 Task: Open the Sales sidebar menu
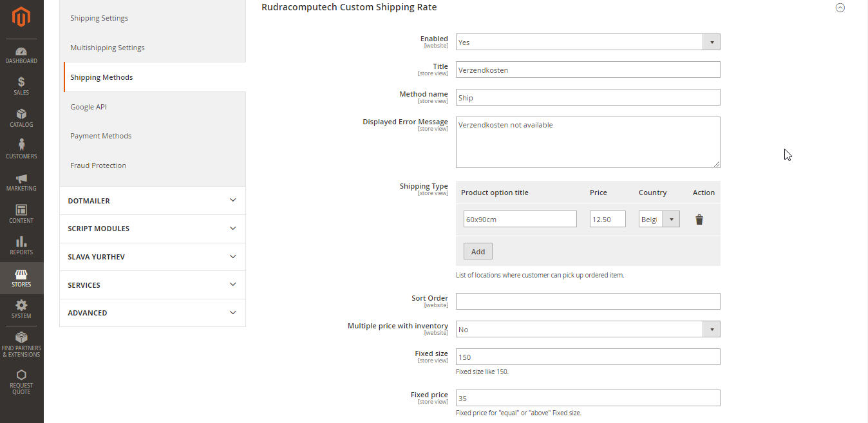(x=21, y=86)
